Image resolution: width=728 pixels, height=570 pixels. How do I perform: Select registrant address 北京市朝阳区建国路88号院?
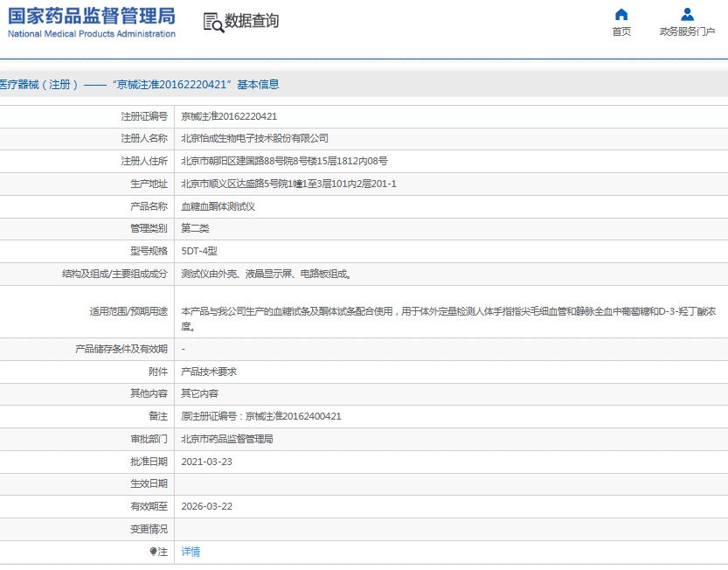[284, 161]
